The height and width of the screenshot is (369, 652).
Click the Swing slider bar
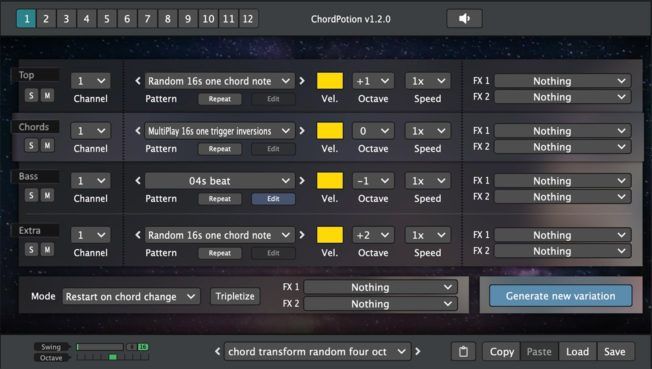click(x=100, y=347)
